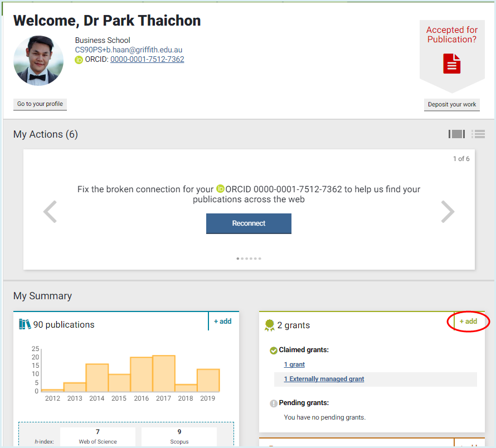Add a new publication
The height and width of the screenshot is (448, 496).
coord(222,322)
